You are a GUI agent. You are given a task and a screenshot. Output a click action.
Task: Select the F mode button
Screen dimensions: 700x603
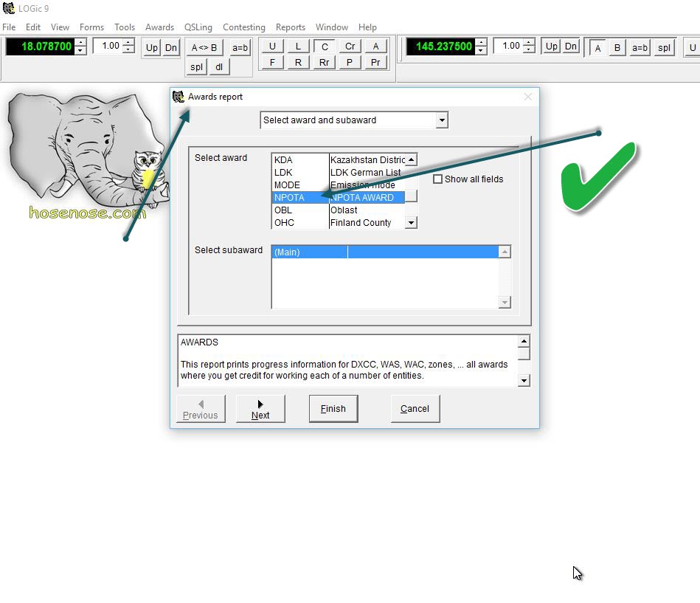(272, 63)
